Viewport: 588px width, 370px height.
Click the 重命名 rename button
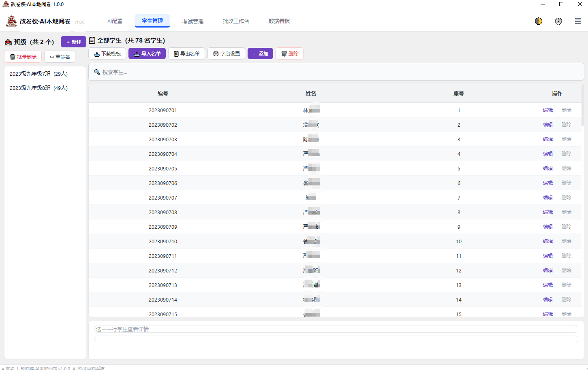point(60,57)
